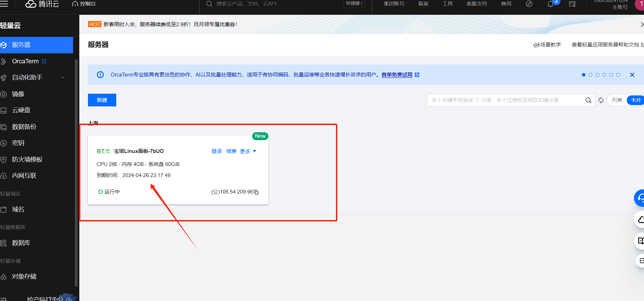Close the OrcaTerm notice bar

point(632,75)
